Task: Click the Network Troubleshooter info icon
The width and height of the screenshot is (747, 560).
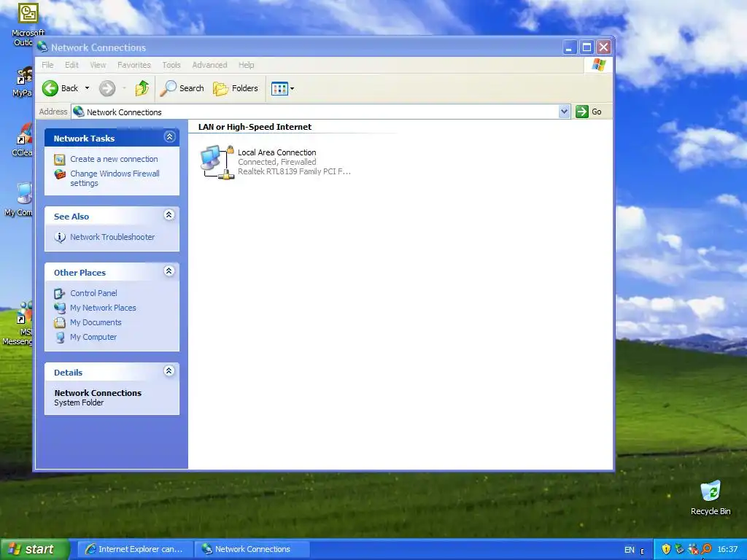Action: click(60, 237)
